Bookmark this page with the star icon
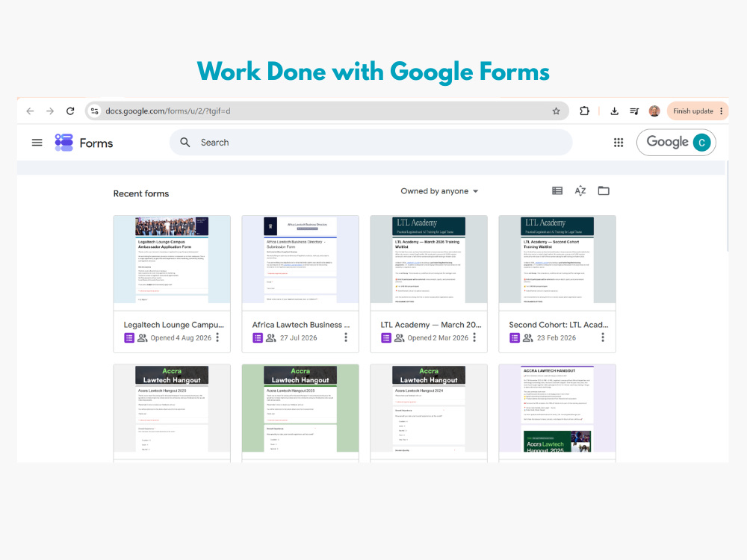This screenshot has height=560, width=747. tap(556, 111)
